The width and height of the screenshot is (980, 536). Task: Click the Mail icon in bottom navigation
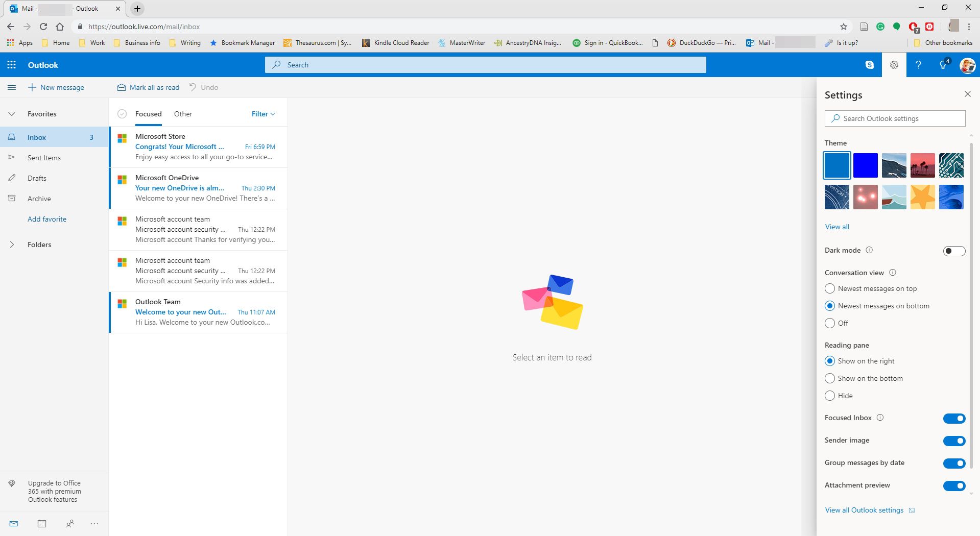14,523
